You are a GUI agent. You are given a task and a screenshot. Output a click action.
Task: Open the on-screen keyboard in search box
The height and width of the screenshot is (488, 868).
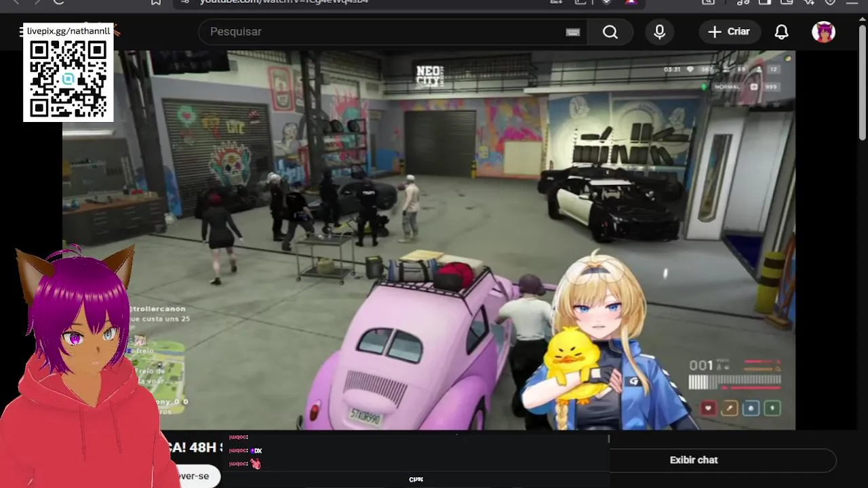(573, 32)
